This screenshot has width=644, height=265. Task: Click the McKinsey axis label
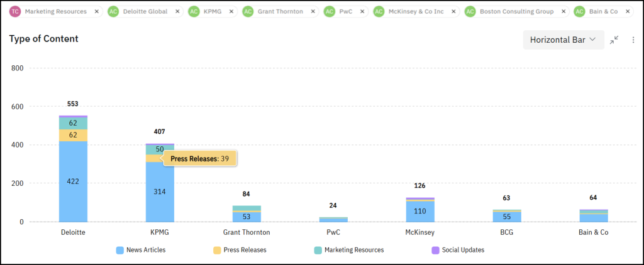(x=420, y=232)
